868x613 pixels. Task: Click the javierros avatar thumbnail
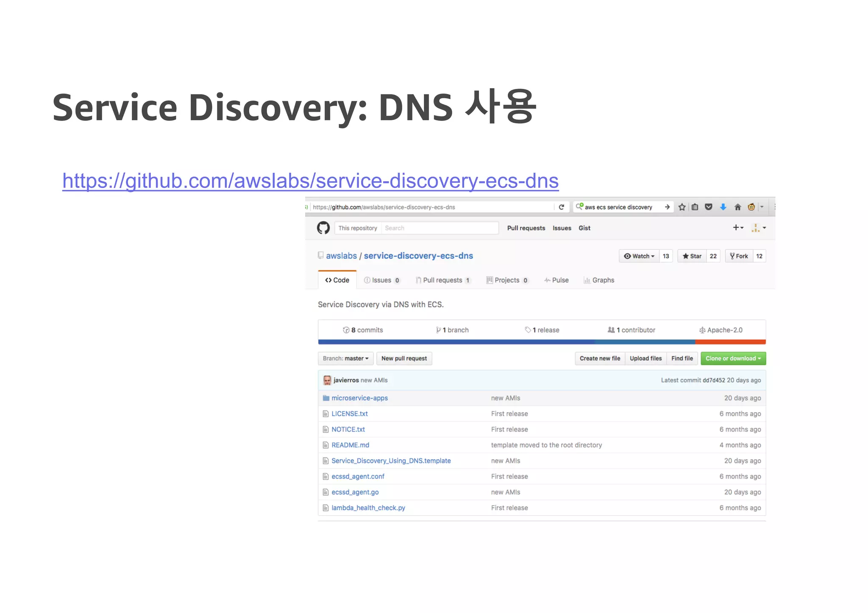pyautogui.click(x=327, y=380)
